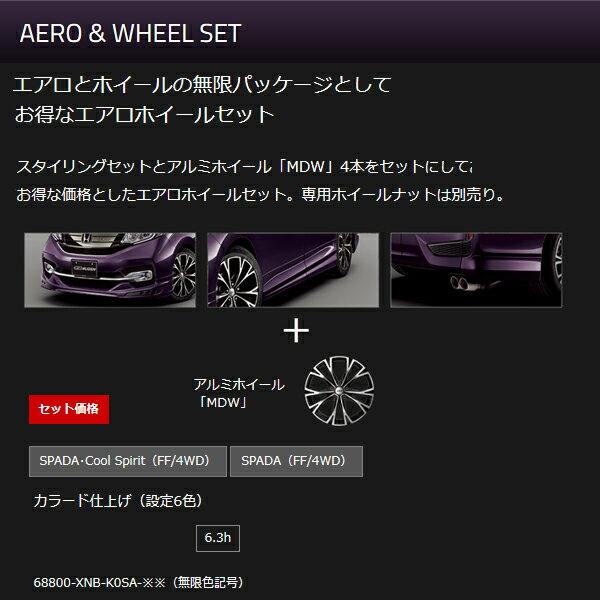
Task: Open the side skirt aero photo
Action: point(293,270)
